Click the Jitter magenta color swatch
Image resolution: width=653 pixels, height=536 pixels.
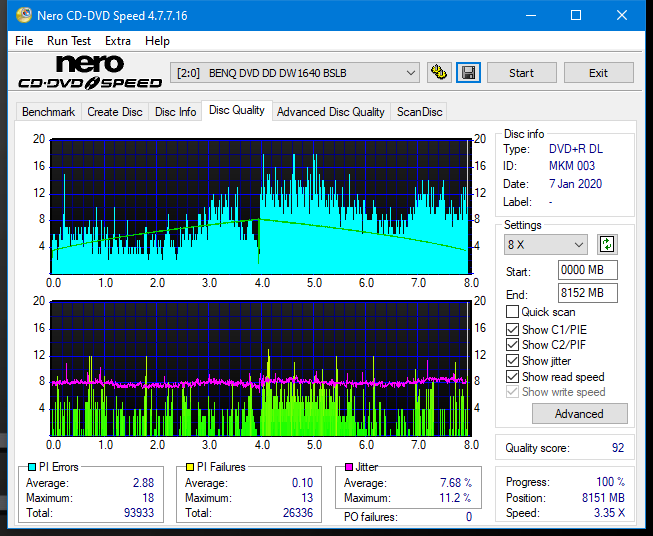pyautogui.click(x=349, y=467)
